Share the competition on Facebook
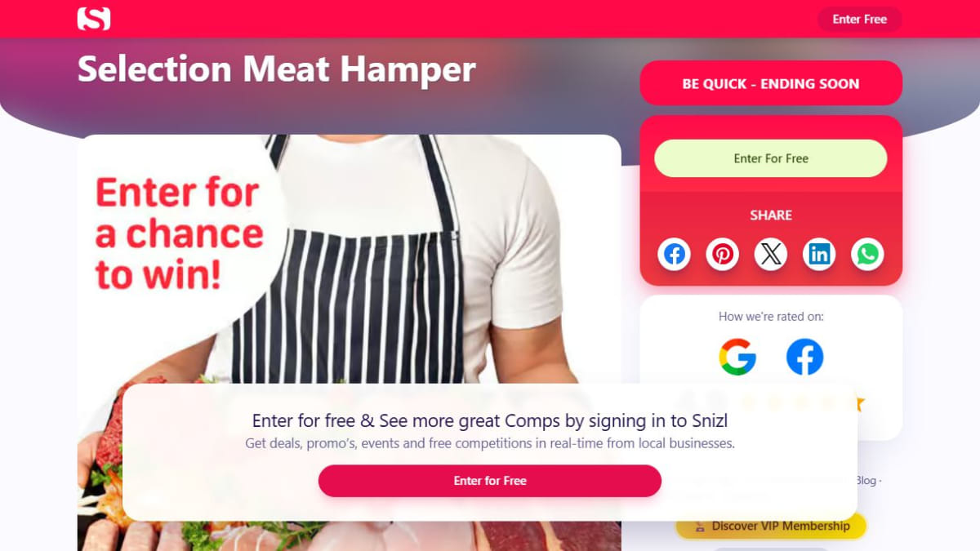 pos(674,255)
